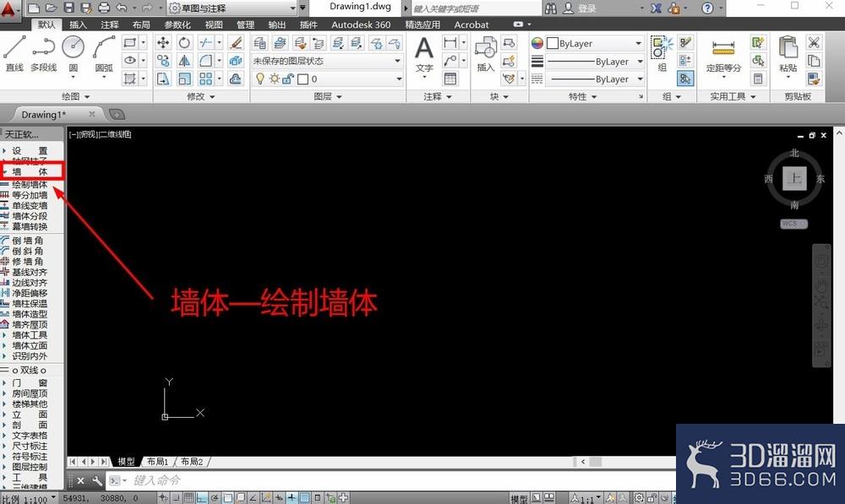Click the binoculars search icon
The width and height of the screenshot is (845, 504).
pyautogui.click(x=550, y=8)
